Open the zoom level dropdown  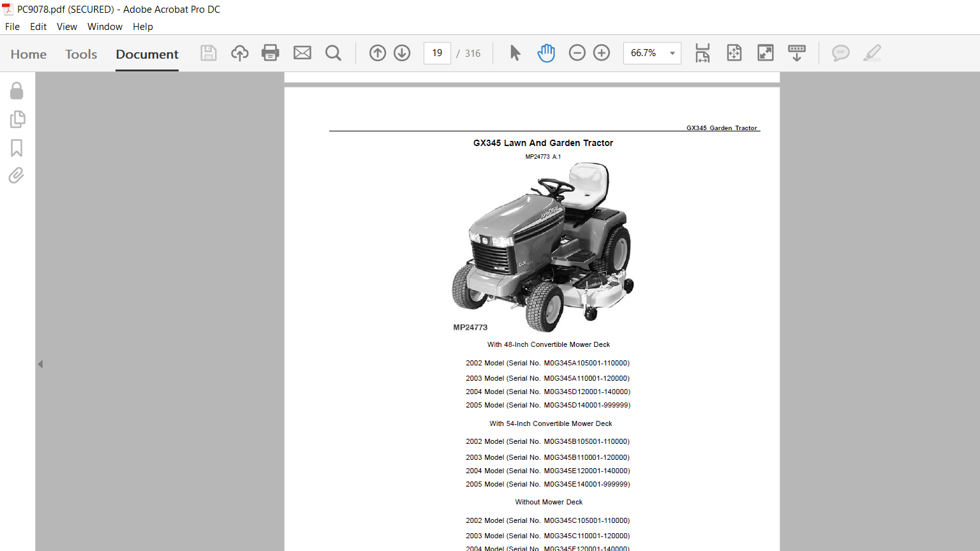672,53
